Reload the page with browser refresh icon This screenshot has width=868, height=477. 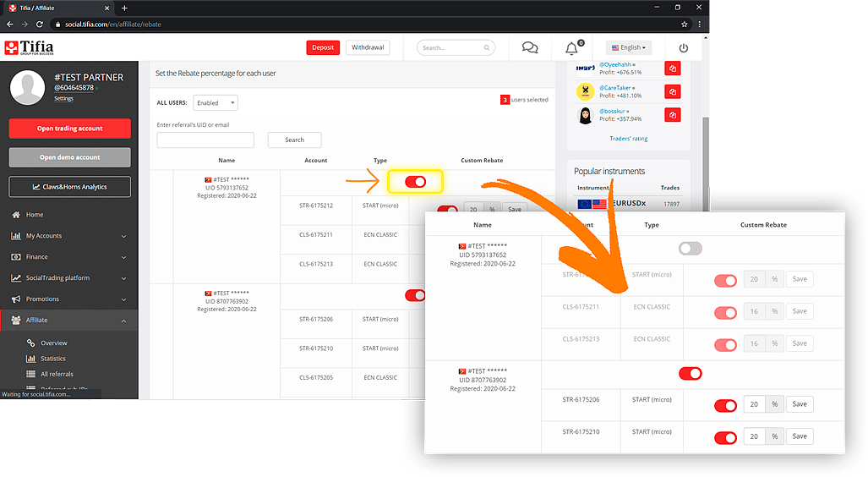click(x=40, y=25)
